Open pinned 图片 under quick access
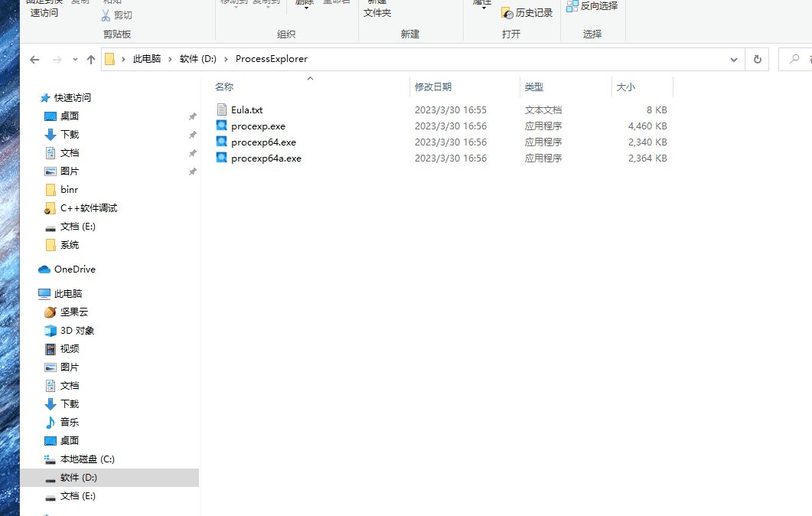The height and width of the screenshot is (516, 812). point(70,171)
